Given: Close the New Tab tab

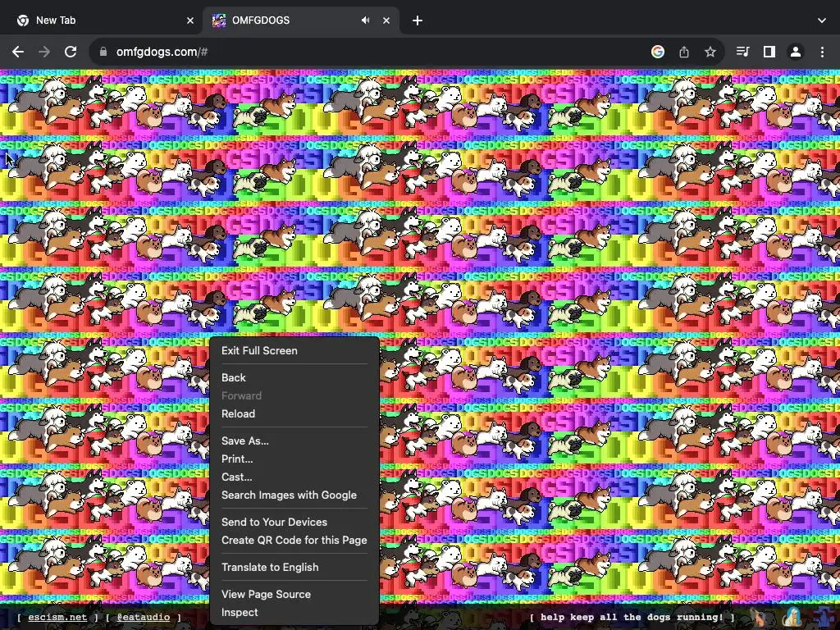Looking at the screenshot, I should [x=190, y=21].
